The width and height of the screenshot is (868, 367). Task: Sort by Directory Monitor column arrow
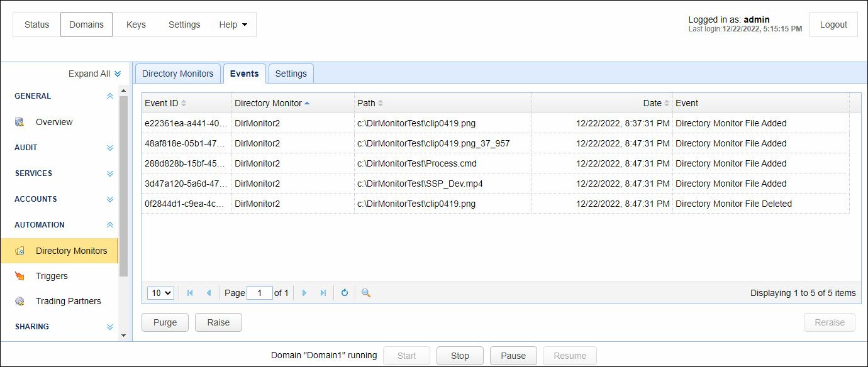pyautogui.click(x=307, y=103)
